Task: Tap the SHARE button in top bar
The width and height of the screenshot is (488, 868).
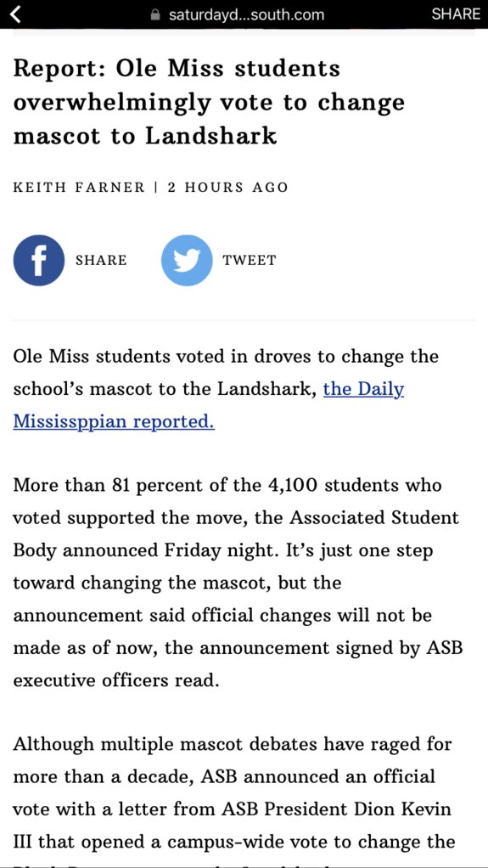Action: pyautogui.click(x=456, y=14)
